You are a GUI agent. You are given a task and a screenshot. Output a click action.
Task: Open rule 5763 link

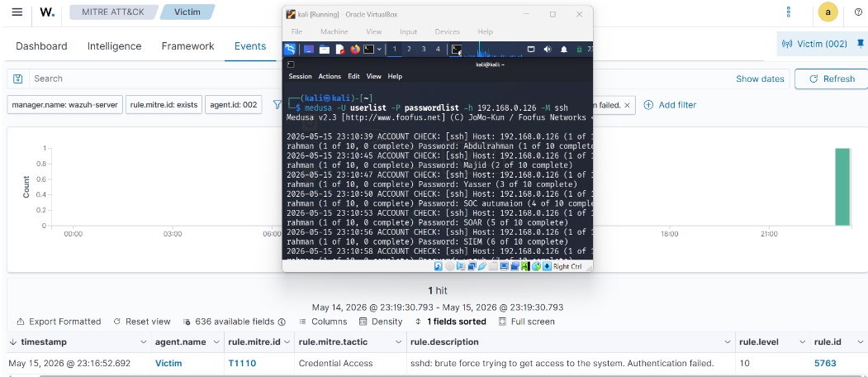pos(825,364)
